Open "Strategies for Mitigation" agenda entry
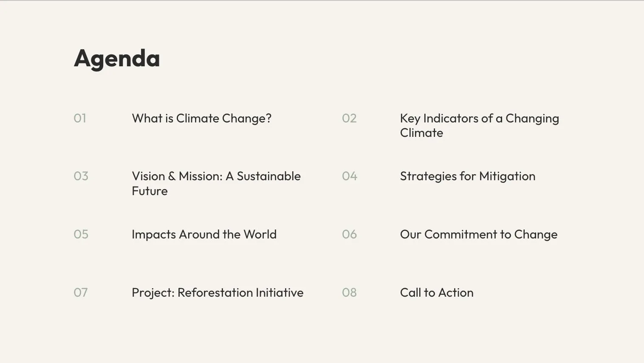 [x=468, y=176]
